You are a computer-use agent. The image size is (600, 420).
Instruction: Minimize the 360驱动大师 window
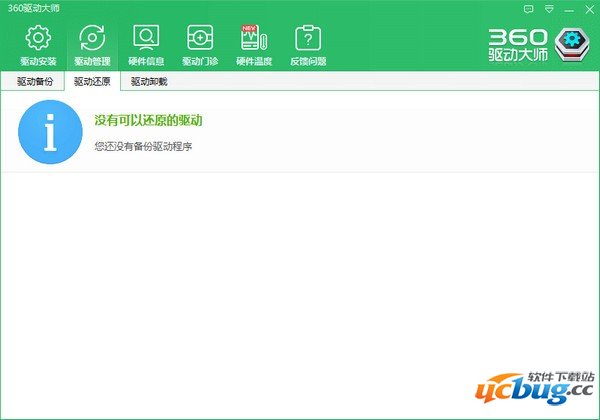[x=569, y=10]
